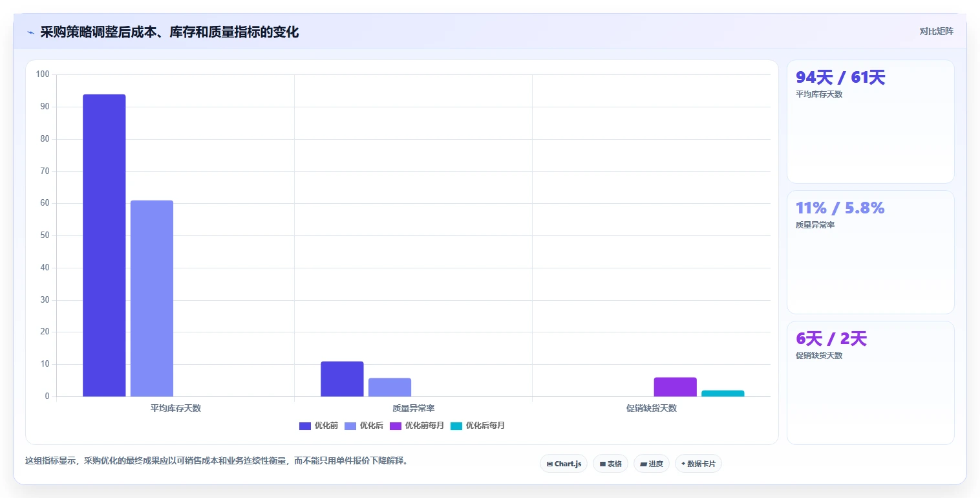Click the chart title 采购策略调整后成本、库存和质量指标的变化
Image resolution: width=980 pixels, height=498 pixels.
(169, 32)
